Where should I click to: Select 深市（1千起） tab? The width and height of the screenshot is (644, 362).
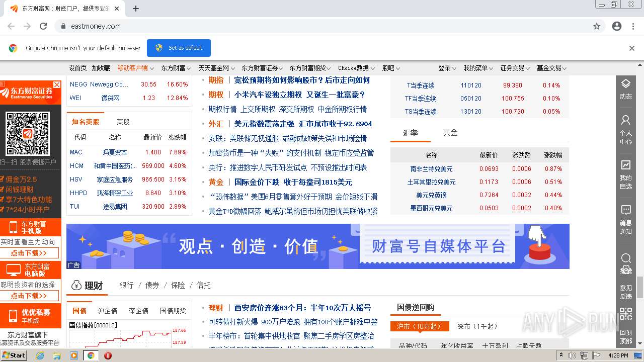[477, 326]
